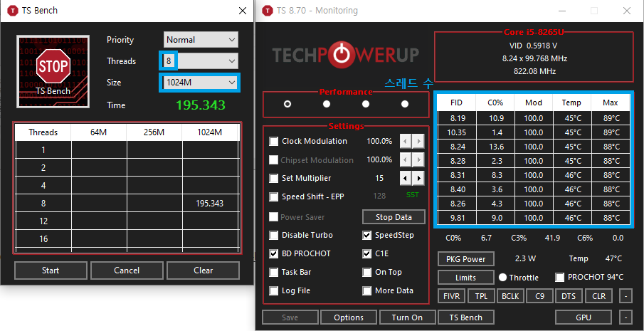Check the Disable Turbo option
Viewport: 644px width, 331px height.
[x=273, y=236]
